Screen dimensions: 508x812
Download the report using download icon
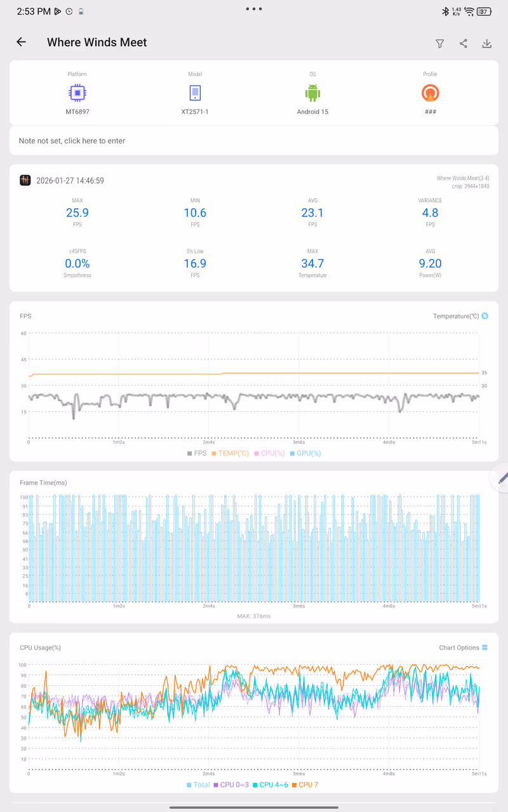pos(487,43)
